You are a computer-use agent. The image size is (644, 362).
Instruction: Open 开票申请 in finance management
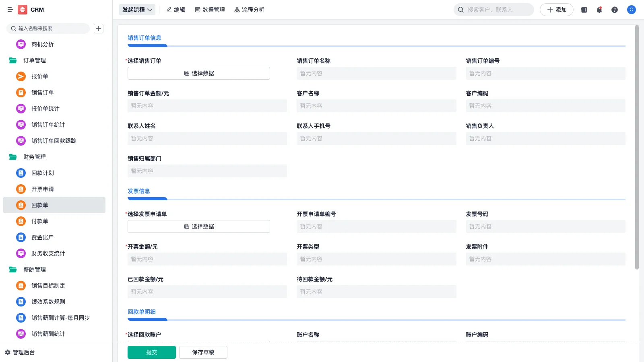(42, 189)
